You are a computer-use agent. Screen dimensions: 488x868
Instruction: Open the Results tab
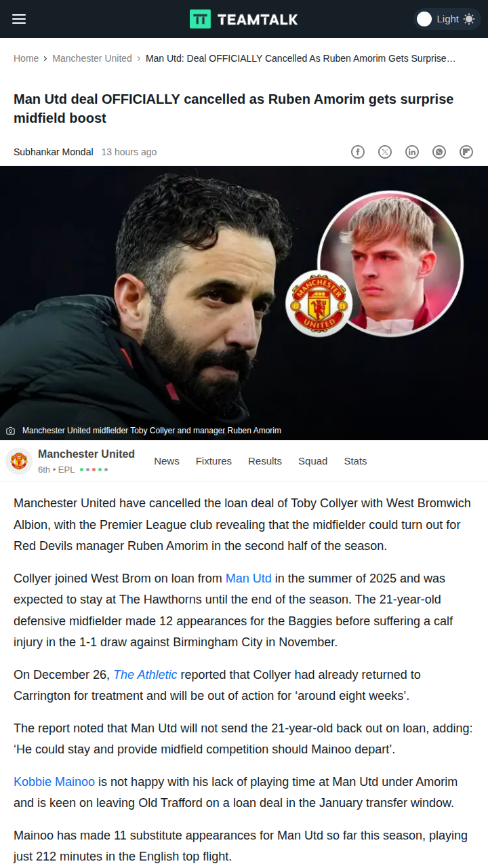point(265,461)
